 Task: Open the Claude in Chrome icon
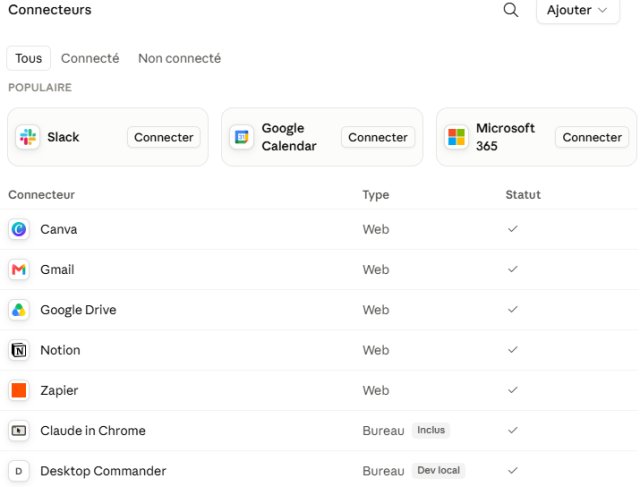pos(19,431)
